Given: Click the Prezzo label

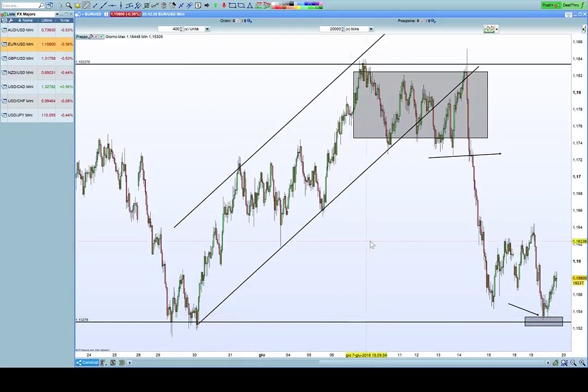Looking at the screenshot, I should coord(82,37).
